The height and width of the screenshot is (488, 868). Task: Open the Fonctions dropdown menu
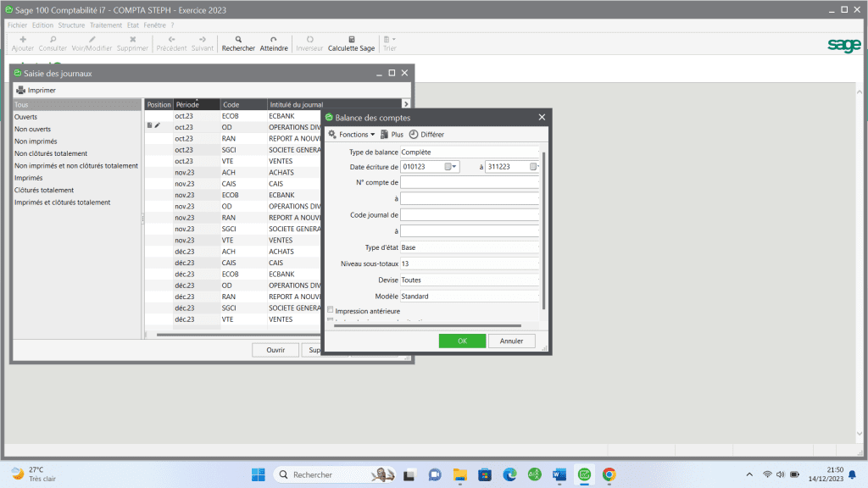352,135
